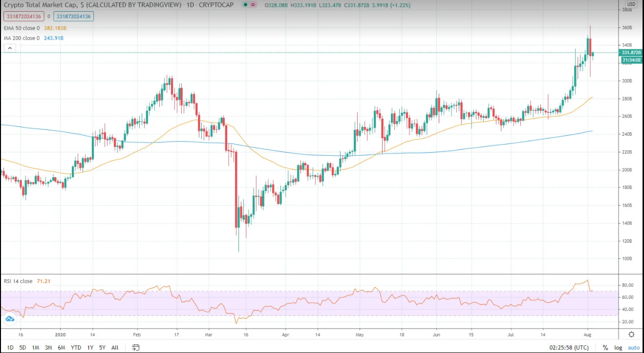Click the TradingView cloud logo icon
The height and width of the screenshot is (353, 644).
[x=9, y=319]
